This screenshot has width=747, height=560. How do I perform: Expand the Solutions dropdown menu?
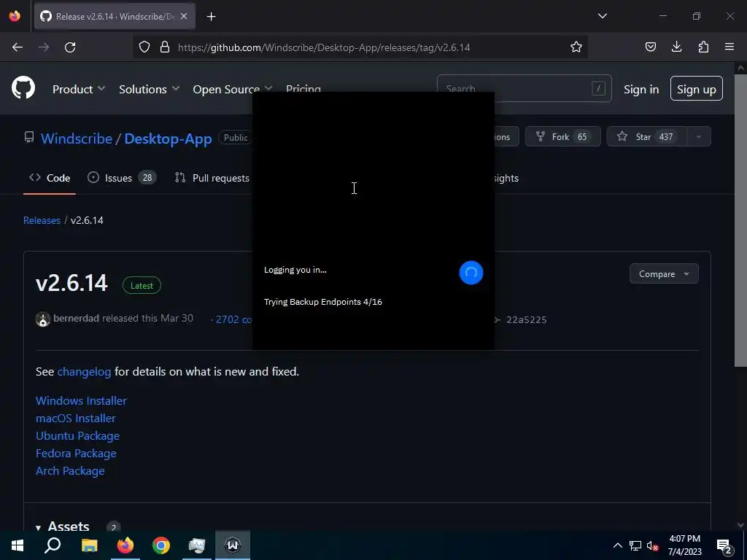pos(149,89)
